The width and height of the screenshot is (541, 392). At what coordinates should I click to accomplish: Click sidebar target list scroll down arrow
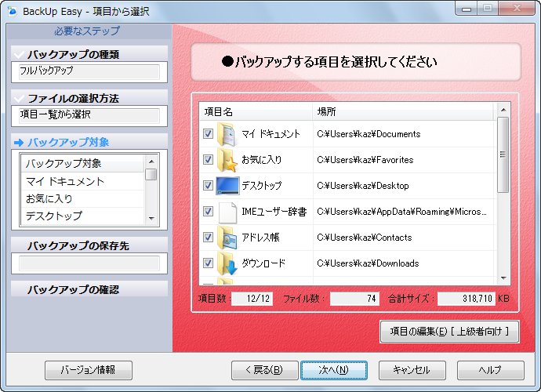[151, 219]
